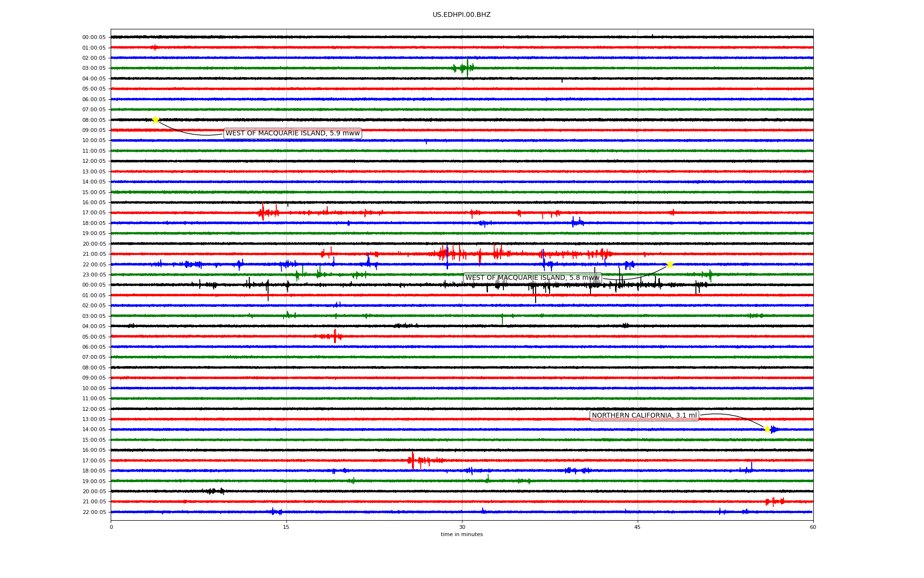Click the green burst on the 03:00:05 trace
The image size is (924, 578).
[466, 68]
